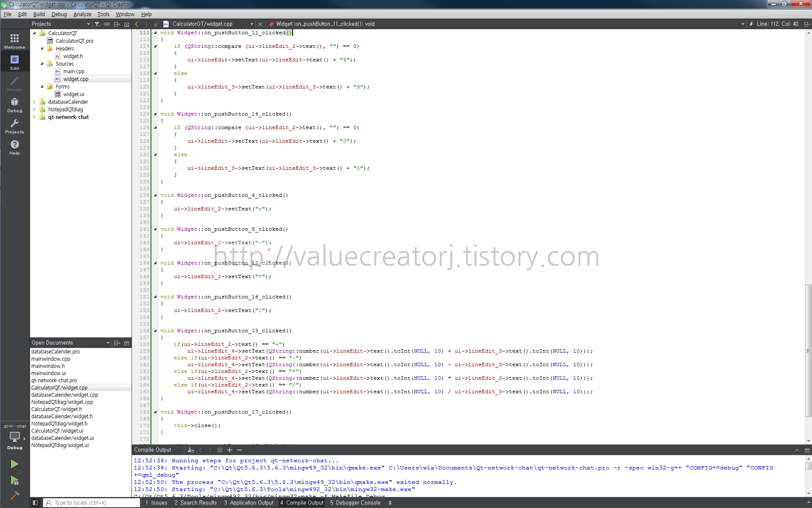
Task: Open mainwindow.cpp from Open Documents
Action: tap(51, 359)
